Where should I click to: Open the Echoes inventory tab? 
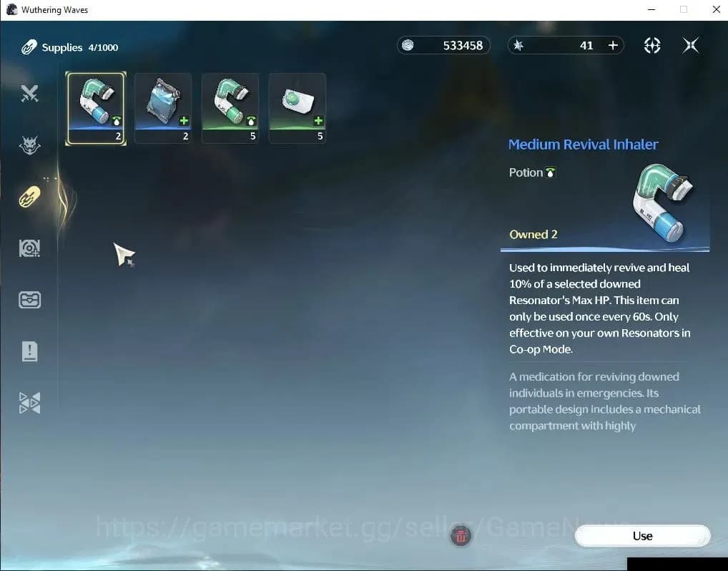point(29,145)
